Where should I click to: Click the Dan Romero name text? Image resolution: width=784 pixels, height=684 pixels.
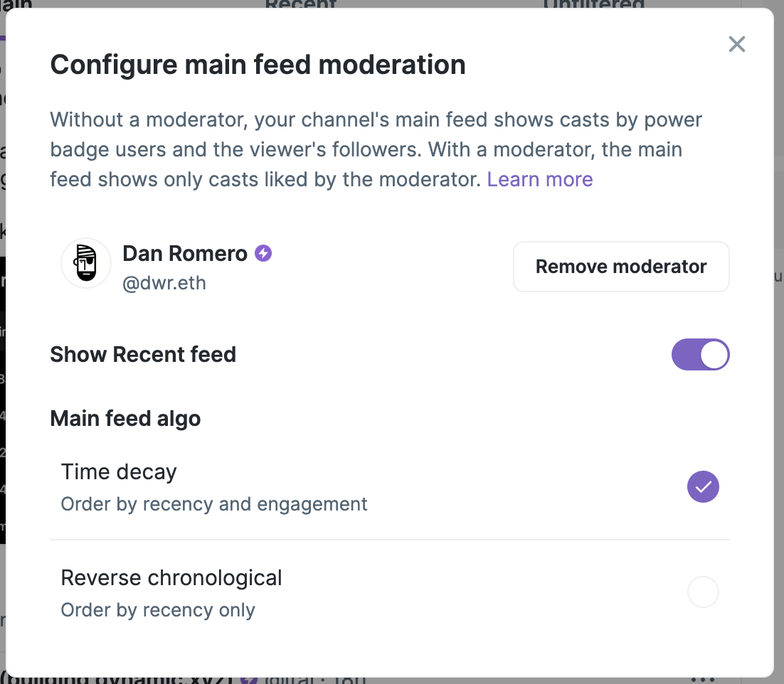185,253
